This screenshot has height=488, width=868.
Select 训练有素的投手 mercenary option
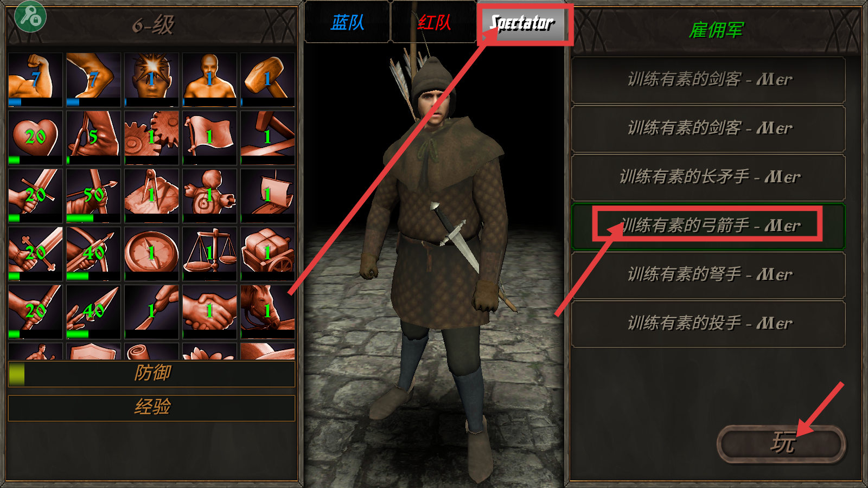pos(709,324)
